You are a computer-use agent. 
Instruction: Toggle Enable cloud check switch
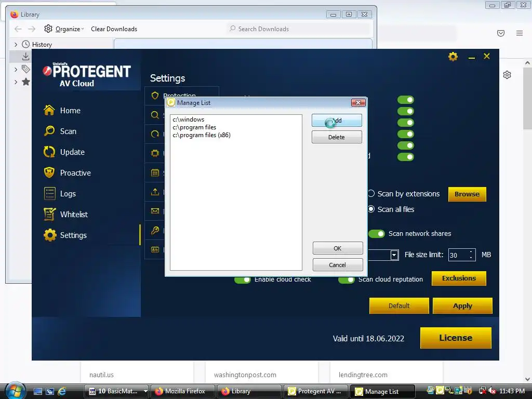coord(243,280)
